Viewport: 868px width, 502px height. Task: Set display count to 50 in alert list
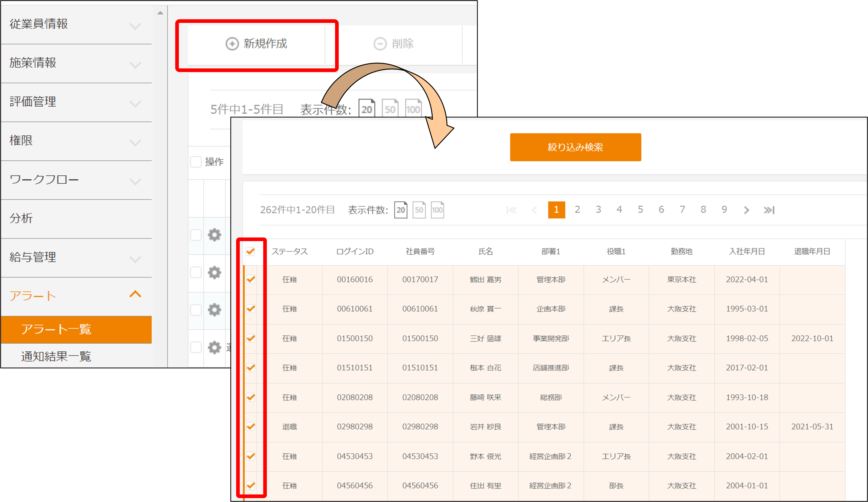pos(390,108)
